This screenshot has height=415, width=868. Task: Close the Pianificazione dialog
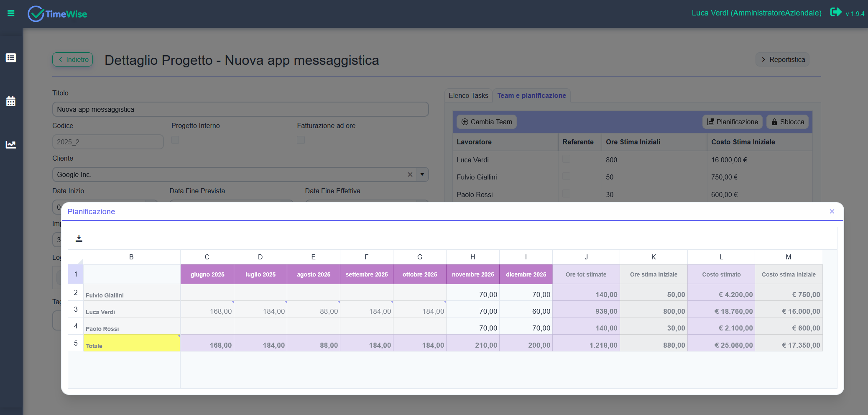pos(832,211)
